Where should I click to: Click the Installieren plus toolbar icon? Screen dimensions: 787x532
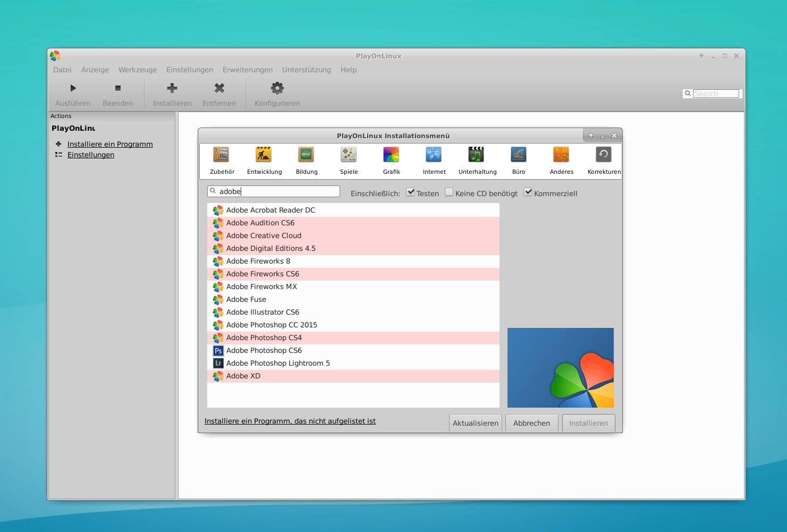(x=172, y=88)
